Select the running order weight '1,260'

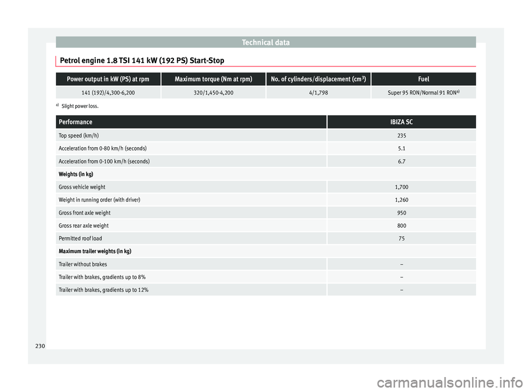pos(401,200)
